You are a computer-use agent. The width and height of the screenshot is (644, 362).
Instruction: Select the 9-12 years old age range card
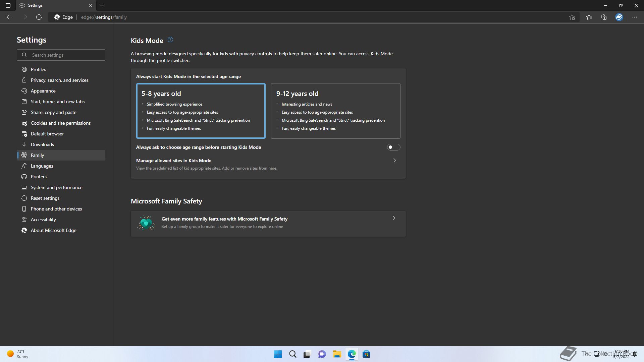click(x=335, y=111)
